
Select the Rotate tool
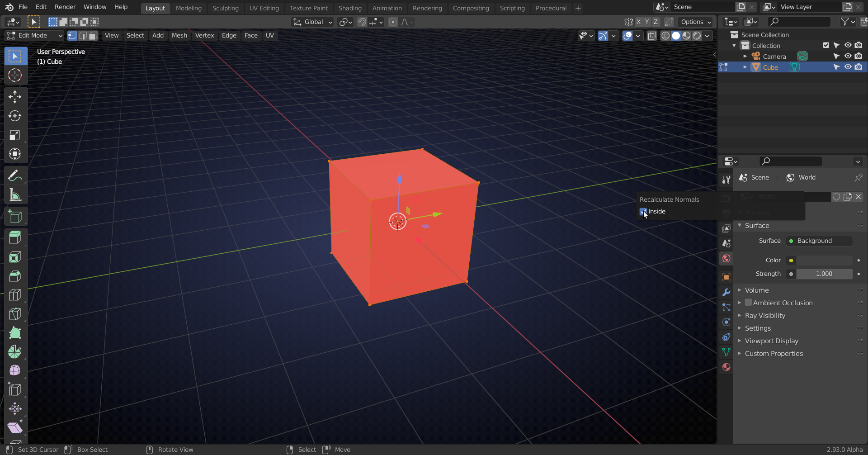point(15,116)
